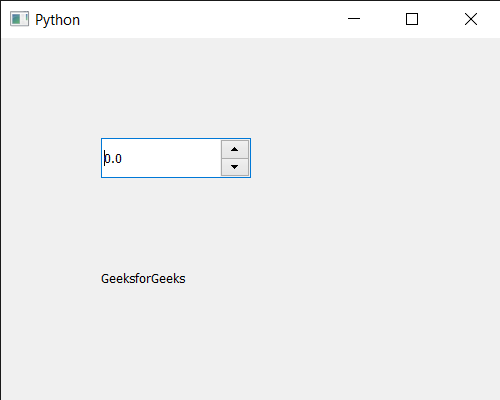
Task: Click the spin box up arrow
Action: click(235, 149)
